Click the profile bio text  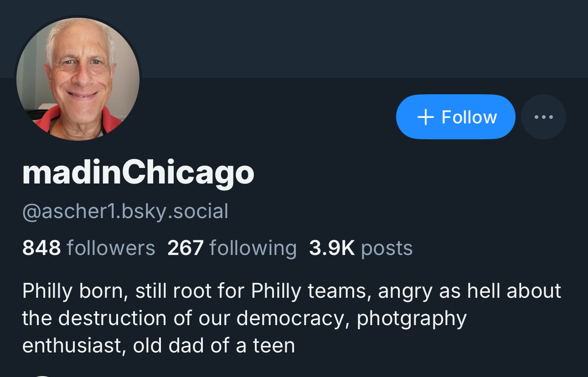click(x=292, y=318)
